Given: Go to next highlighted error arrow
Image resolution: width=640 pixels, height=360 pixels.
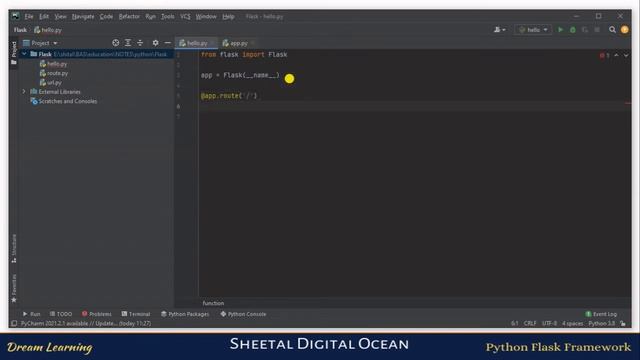Looking at the screenshot, I should (x=626, y=55).
